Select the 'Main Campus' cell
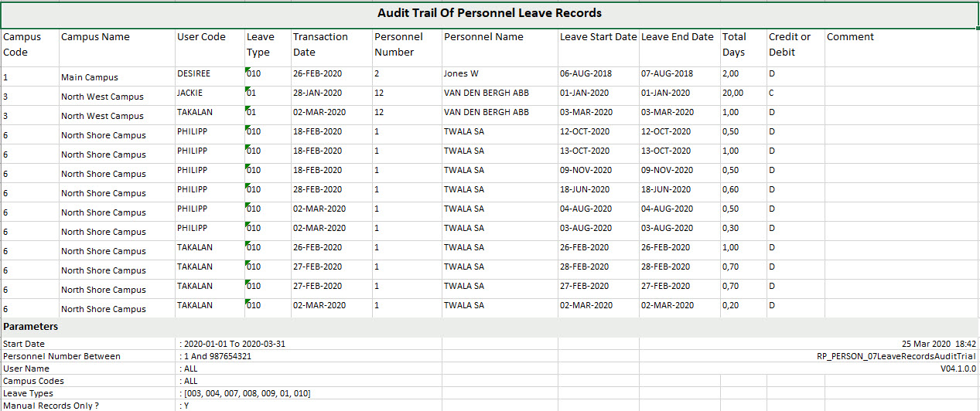This screenshot has width=980, height=411. point(90,77)
